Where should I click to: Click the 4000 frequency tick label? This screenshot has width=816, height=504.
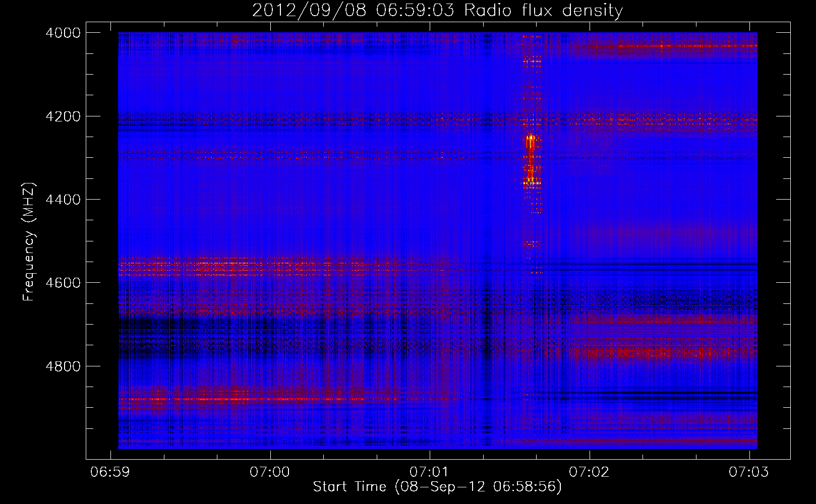tap(63, 33)
